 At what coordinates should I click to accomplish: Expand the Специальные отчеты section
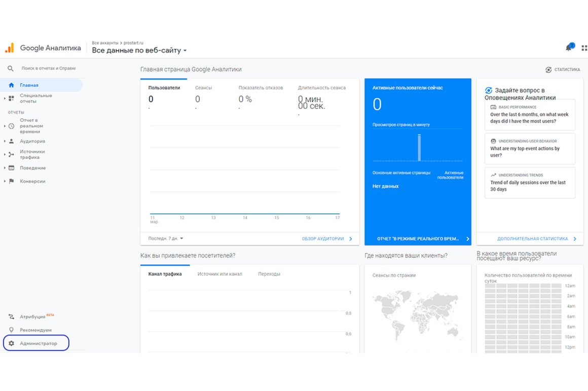point(5,98)
